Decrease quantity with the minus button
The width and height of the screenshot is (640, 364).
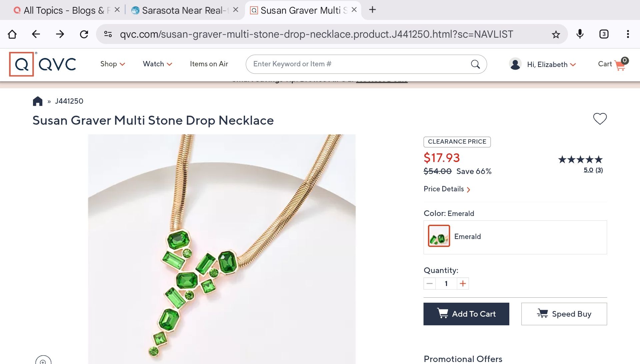[430, 284]
